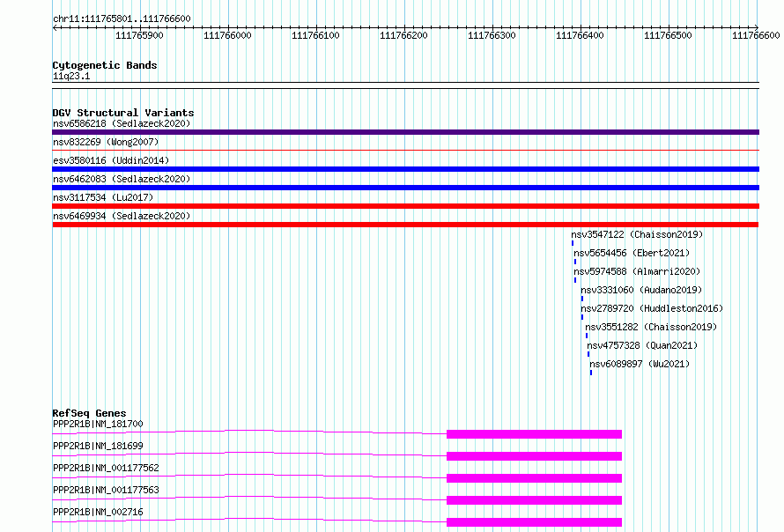The height and width of the screenshot is (532, 784).
Task: Click the nsv6469934 (Sedlazeck2020) label
Action: pyautogui.click(x=122, y=216)
